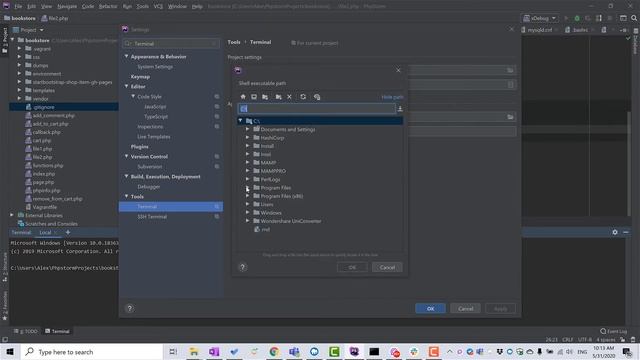Collapse Appearance & Behavior settings group

(x=127, y=56)
